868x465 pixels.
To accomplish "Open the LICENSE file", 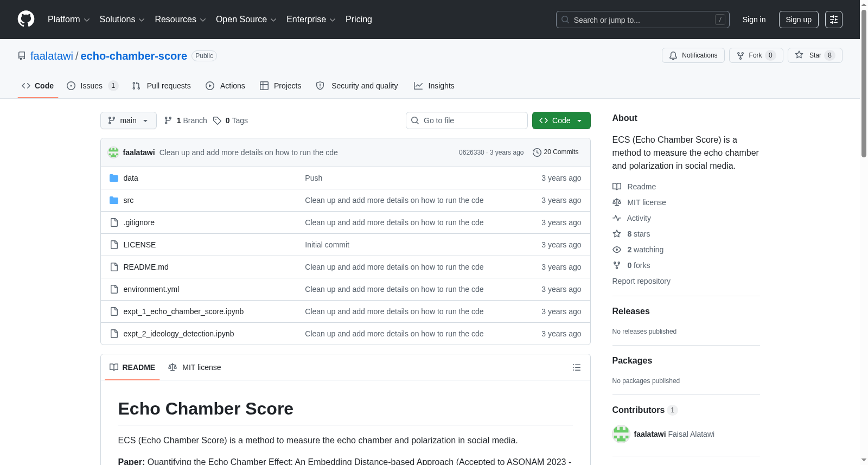I will point(139,245).
